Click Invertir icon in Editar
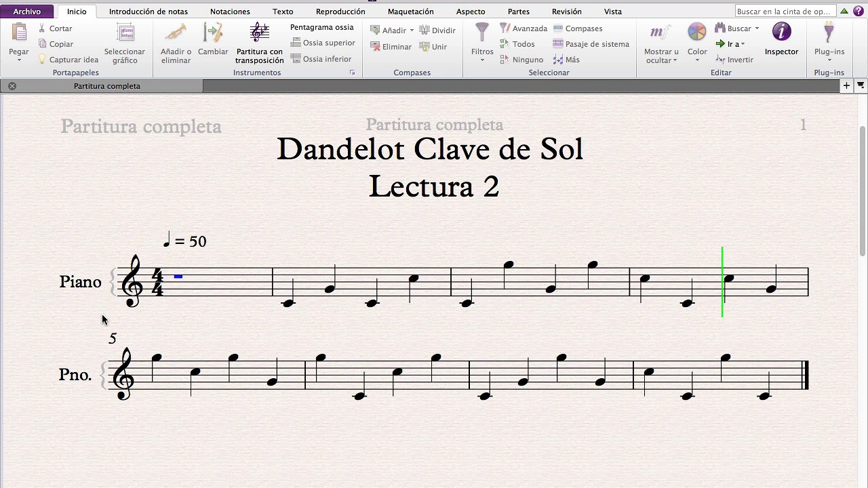The width and height of the screenshot is (868, 488). tap(720, 60)
